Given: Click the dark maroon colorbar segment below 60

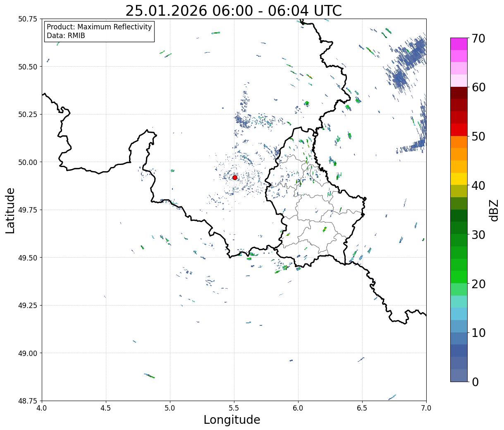Looking at the screenshot, I should (459, 93).
